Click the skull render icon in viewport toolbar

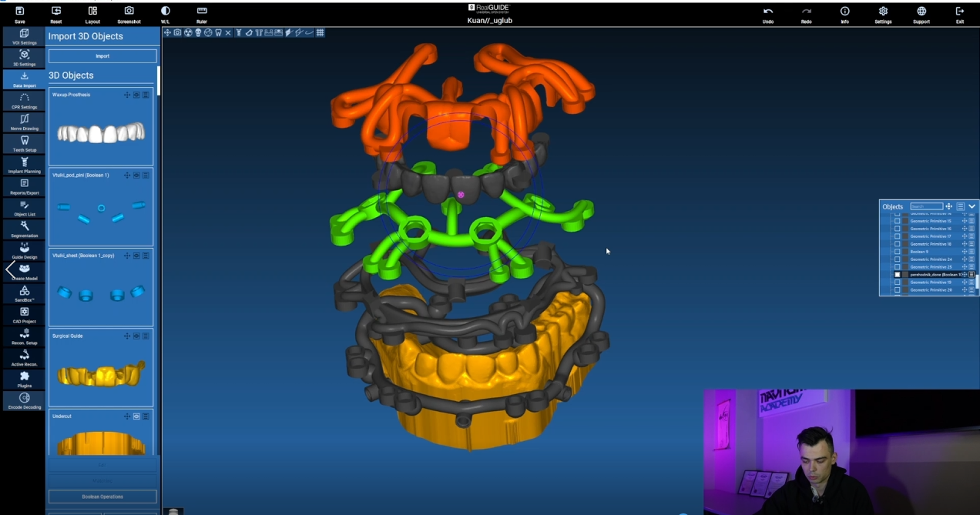pos(198,32)
